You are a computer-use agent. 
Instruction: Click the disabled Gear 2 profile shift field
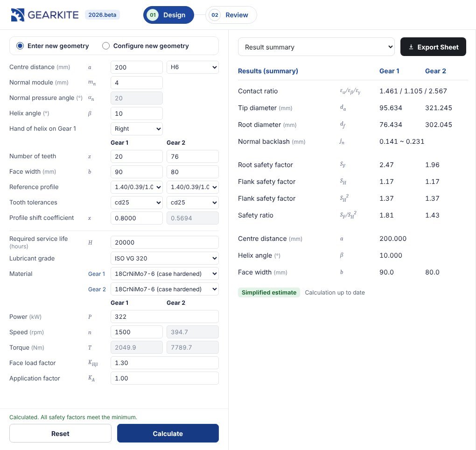192,218
